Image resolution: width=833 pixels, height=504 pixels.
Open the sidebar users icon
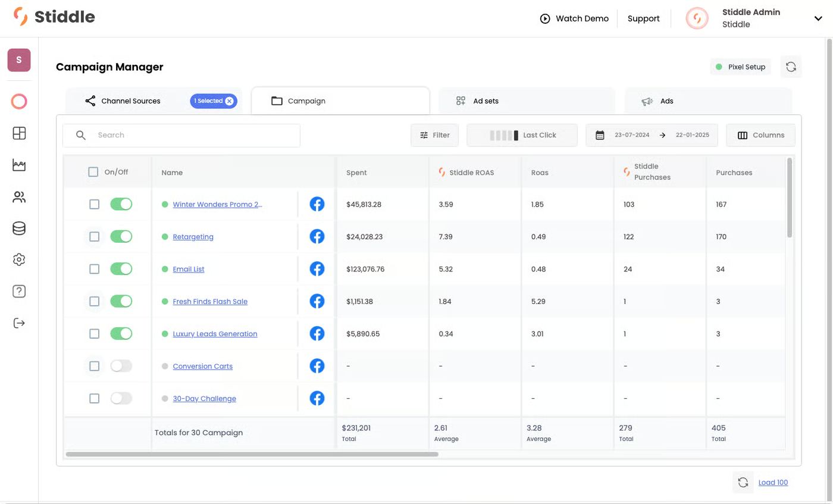pyautogui.click(x=19, y=197)
